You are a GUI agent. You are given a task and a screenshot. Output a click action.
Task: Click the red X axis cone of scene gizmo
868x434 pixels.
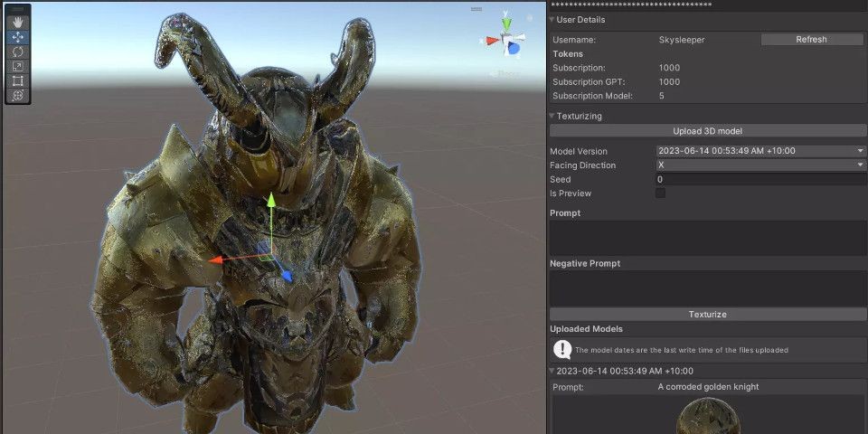(492, 41)
